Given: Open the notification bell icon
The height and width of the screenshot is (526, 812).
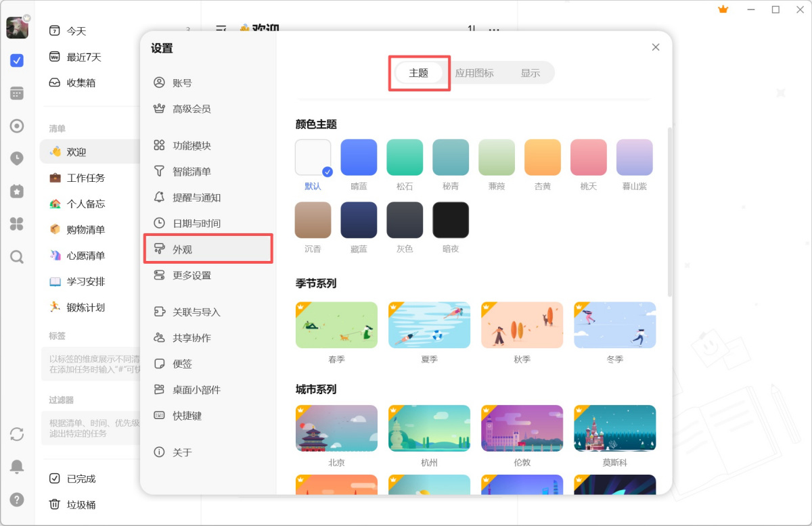Looking at the screenshot, I should (x=17, y=467).
